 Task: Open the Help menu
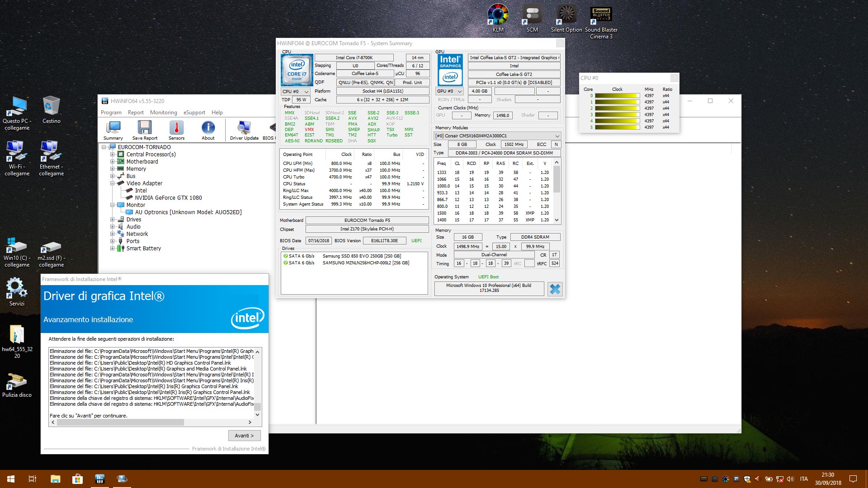click(x=217, y=113)
